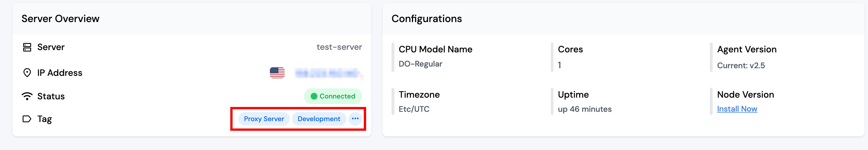Click the Cores count value
The width and height of the screenshot is (868, 150).
(560, 65)
